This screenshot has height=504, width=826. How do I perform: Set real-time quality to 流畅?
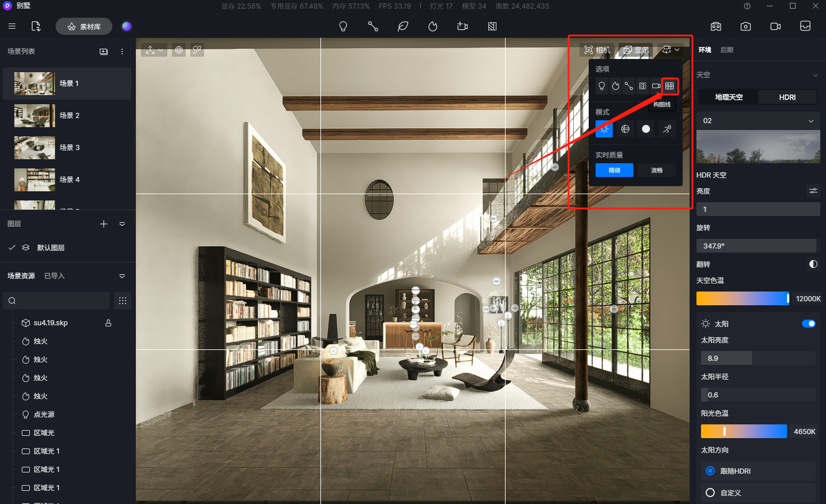click(x=656, y=170)
